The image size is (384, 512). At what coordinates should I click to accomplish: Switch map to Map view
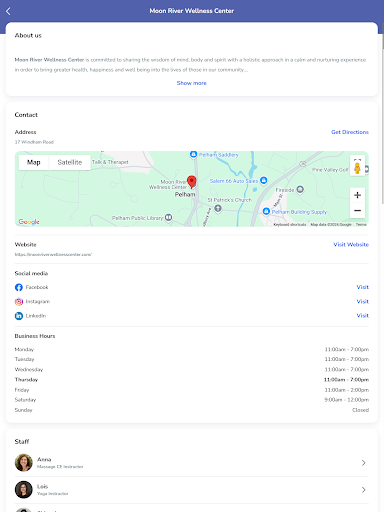click(34, 162)
